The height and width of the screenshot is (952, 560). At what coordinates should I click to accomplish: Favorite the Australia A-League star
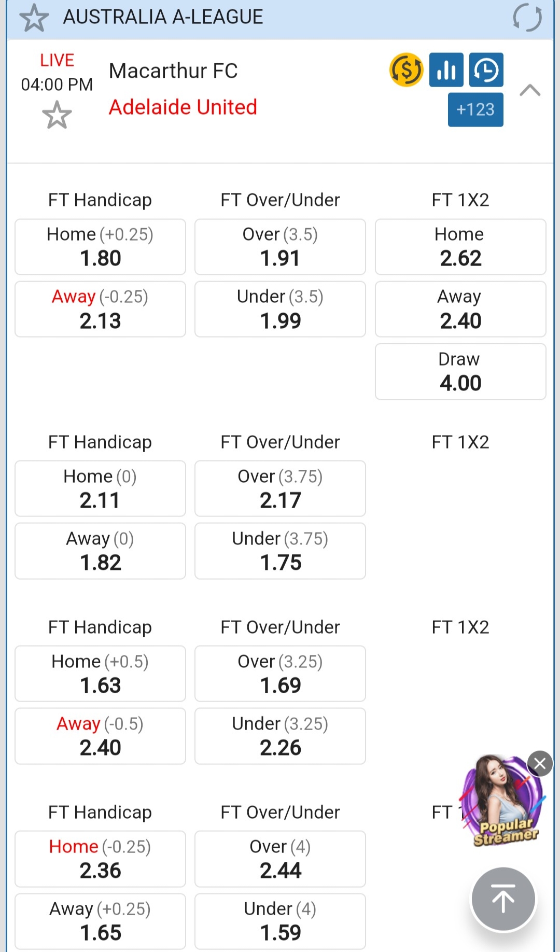click(34, 18)
